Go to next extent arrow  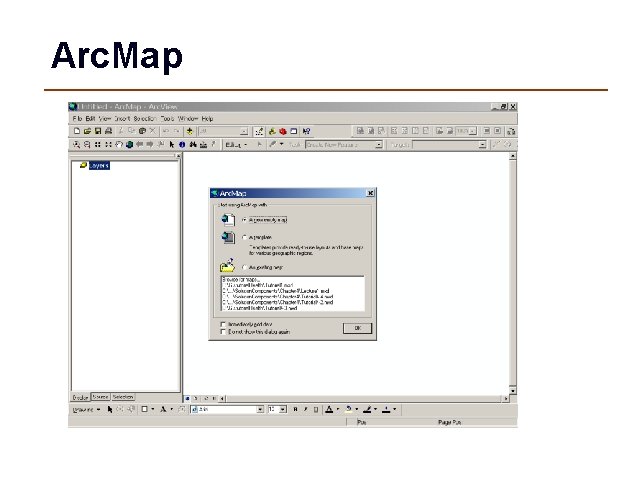pyautogui.click(x=150, y=144)
